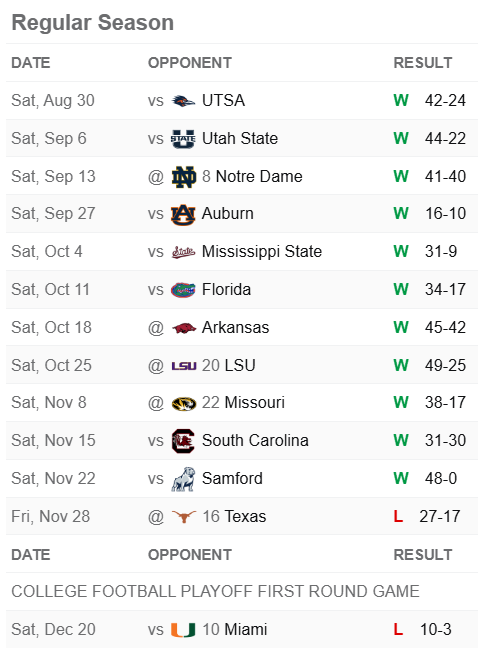
Task: Open the 10-3 Miami playoff result
Action: click(435, 629)
